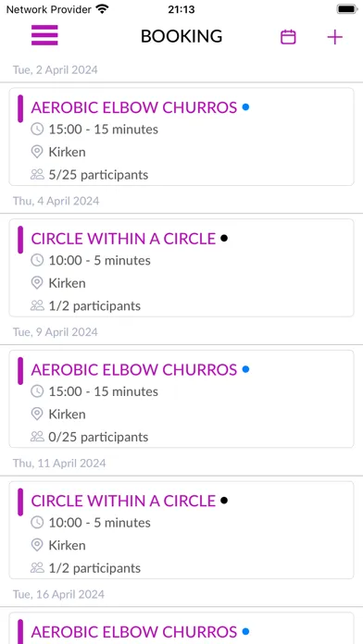
Task: Tap the 0/25 participants text
Action: point(98,437)
